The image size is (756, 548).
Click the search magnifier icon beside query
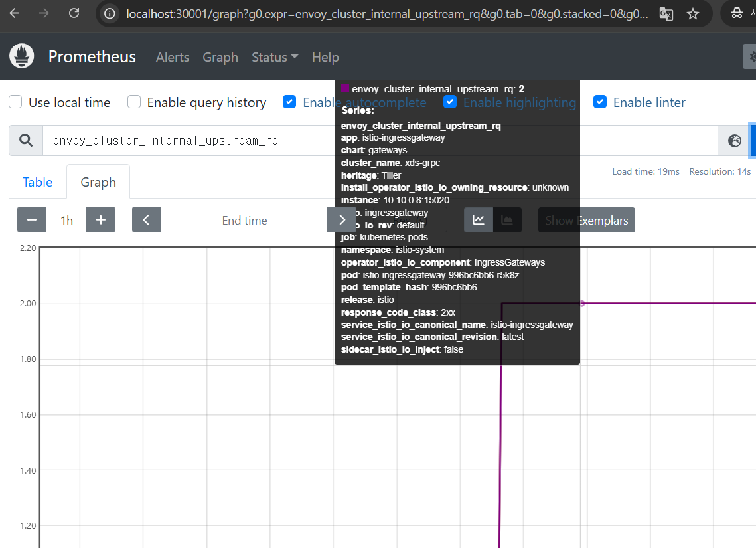26,140
